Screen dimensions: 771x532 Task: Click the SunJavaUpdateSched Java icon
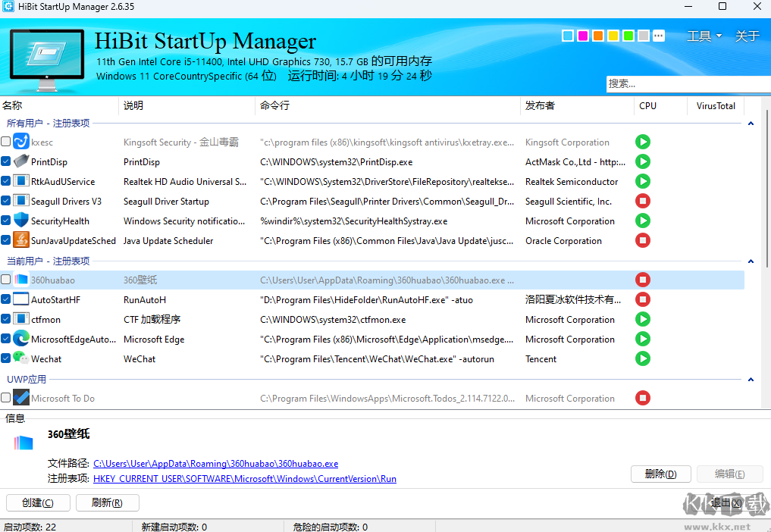click(21, 240)
